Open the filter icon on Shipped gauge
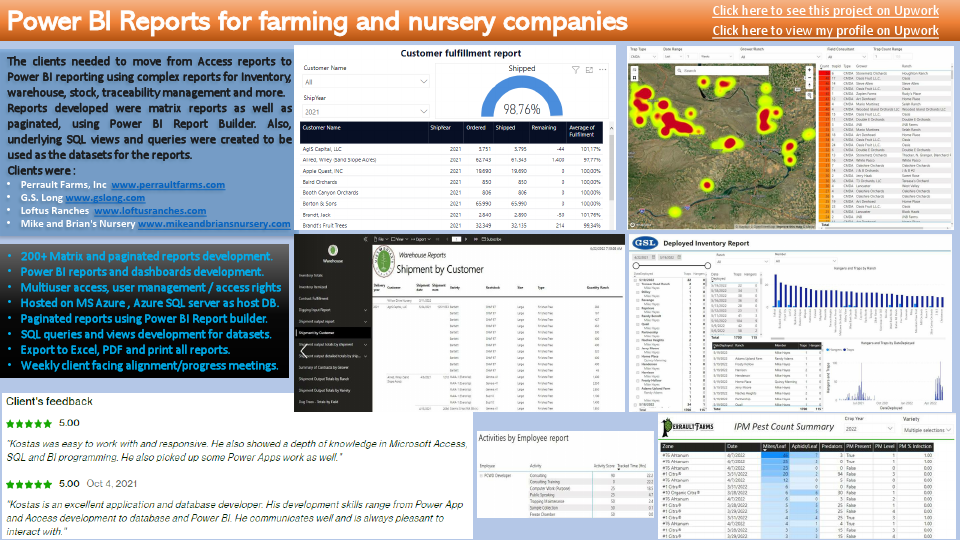 576,70
